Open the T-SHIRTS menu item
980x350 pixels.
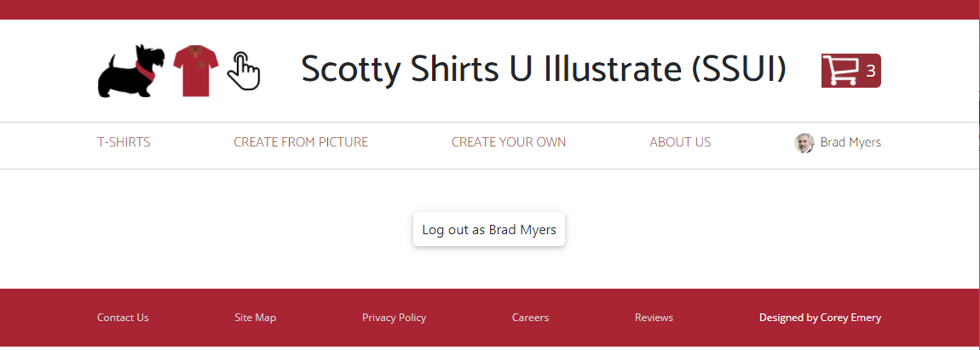coord(124,142)
